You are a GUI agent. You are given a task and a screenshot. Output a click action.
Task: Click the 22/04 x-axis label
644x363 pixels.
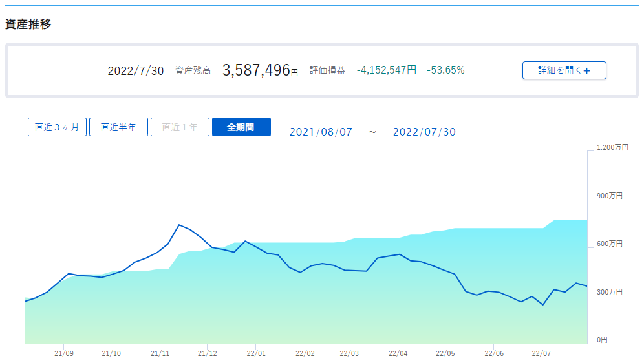click(398, 353)
